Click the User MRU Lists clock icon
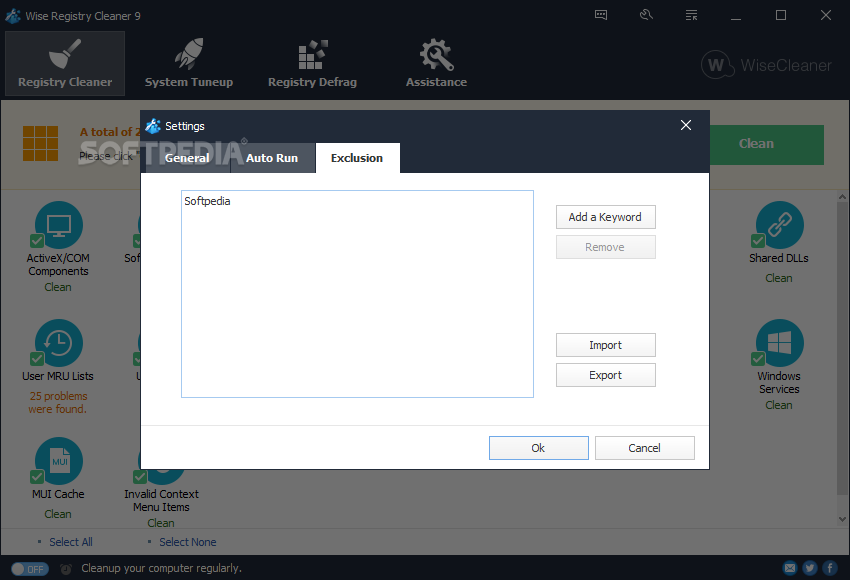 coord(59,343)
